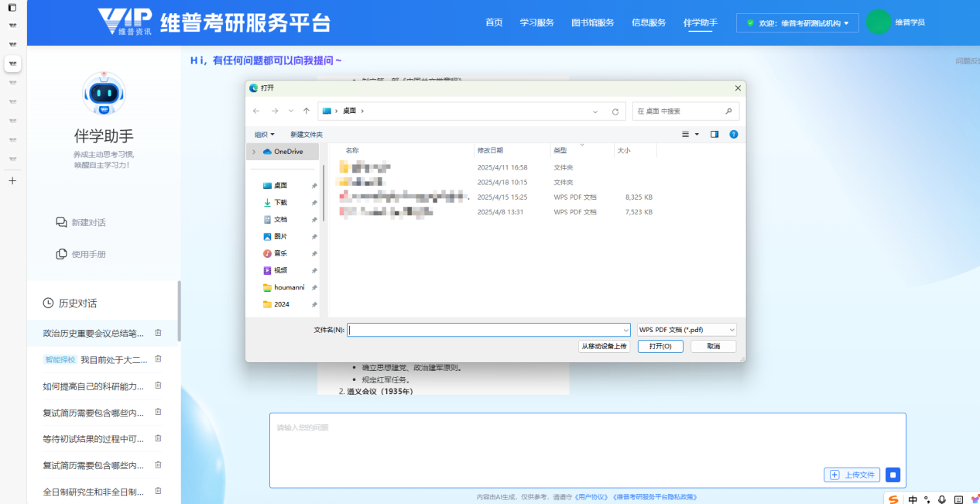Expand the OneDrive tree node
This screenshot has height=504, width=980.
point(253,152)
